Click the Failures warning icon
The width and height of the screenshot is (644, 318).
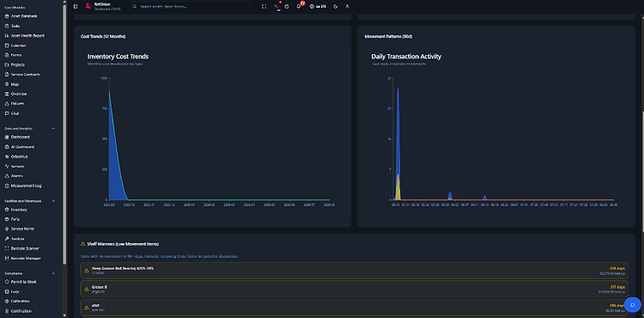(x=7, y=103)
